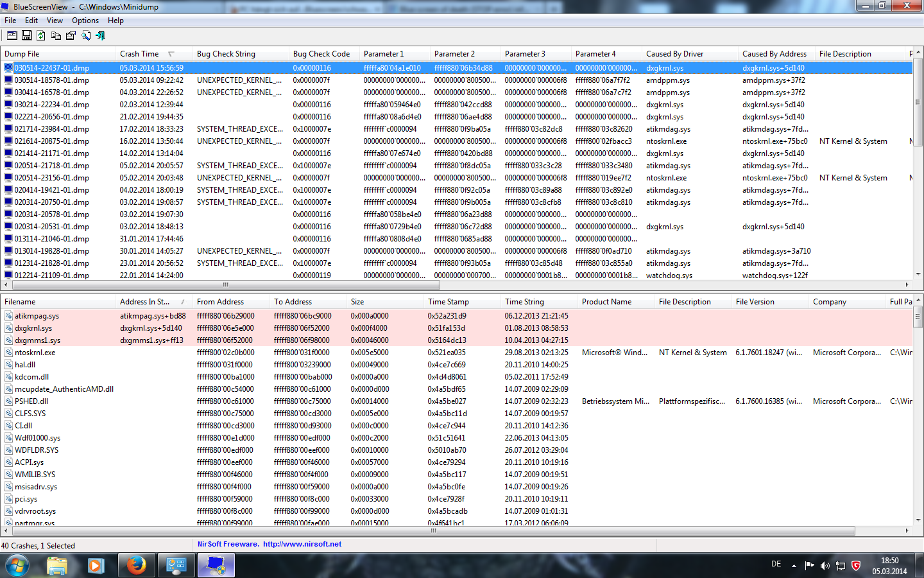The width and height of the screenshot is (924, 578).
Task: Click the BlueScreenView title bar icon
Action: 6,6
